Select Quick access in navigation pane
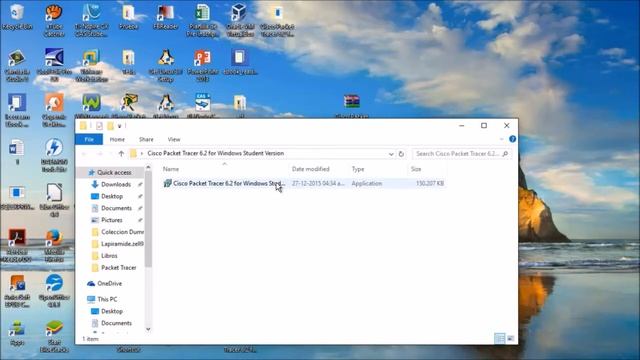This screenshot has width=640, height=360. pos(110,173)
